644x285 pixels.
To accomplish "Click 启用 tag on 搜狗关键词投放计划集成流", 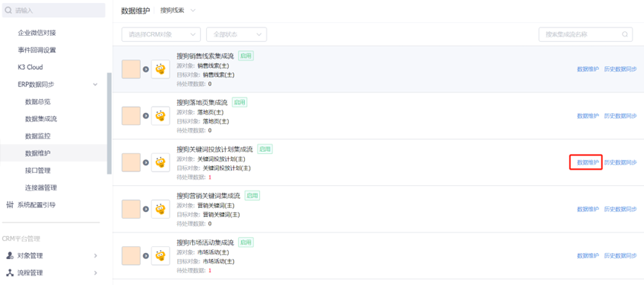I will click(265, 149).
